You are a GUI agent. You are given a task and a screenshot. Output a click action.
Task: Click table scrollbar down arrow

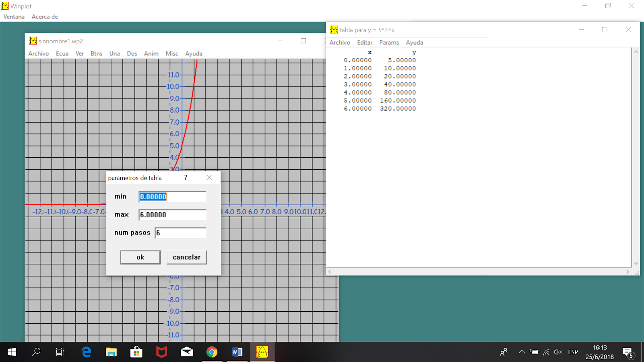point(636,263)
